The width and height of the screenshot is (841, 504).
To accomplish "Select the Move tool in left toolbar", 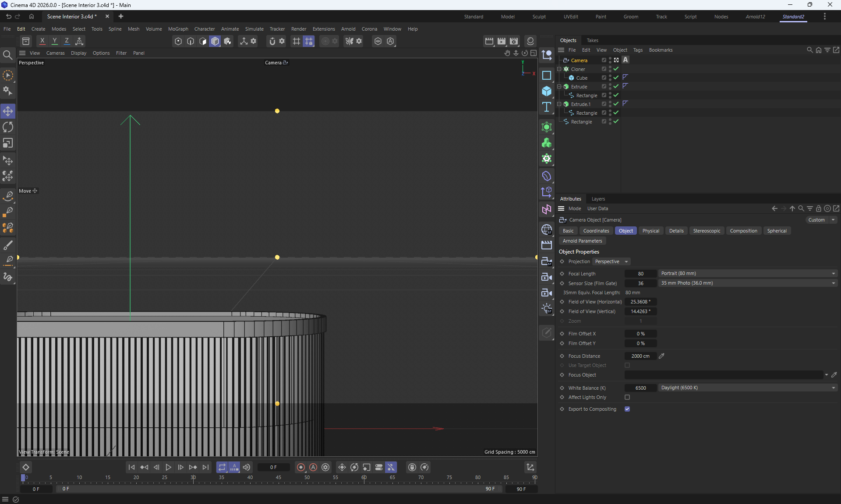I will pyautogui.click(x=8, y=111).
